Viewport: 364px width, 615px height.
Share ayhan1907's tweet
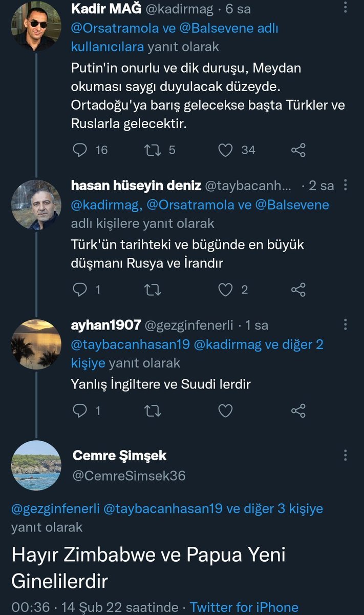click(298, 411)
